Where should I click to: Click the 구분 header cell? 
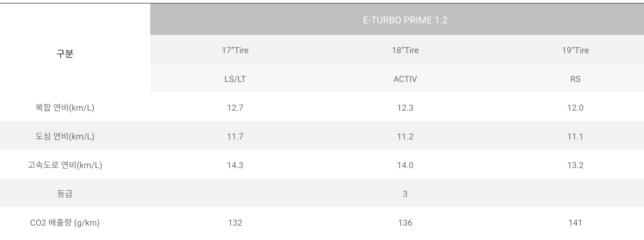[x=65, y=53]
